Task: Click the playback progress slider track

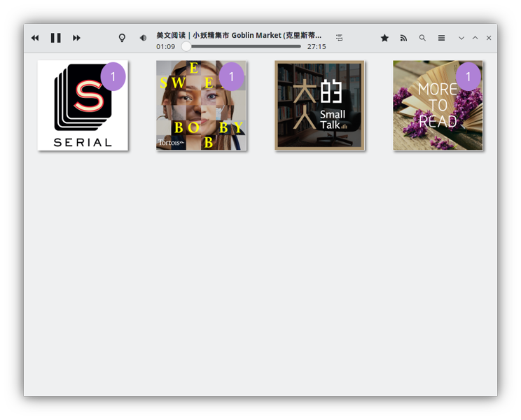Action: pos(245,47)
